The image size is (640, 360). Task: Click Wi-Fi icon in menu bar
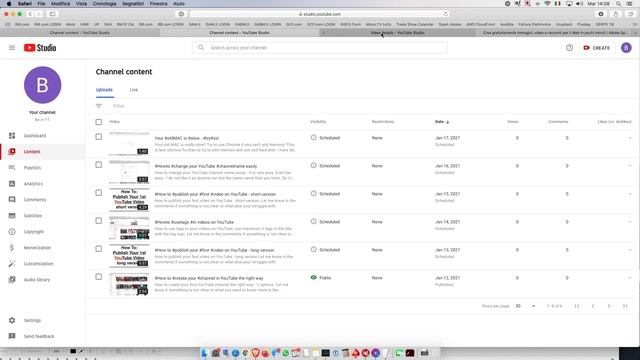coord(547,4)
